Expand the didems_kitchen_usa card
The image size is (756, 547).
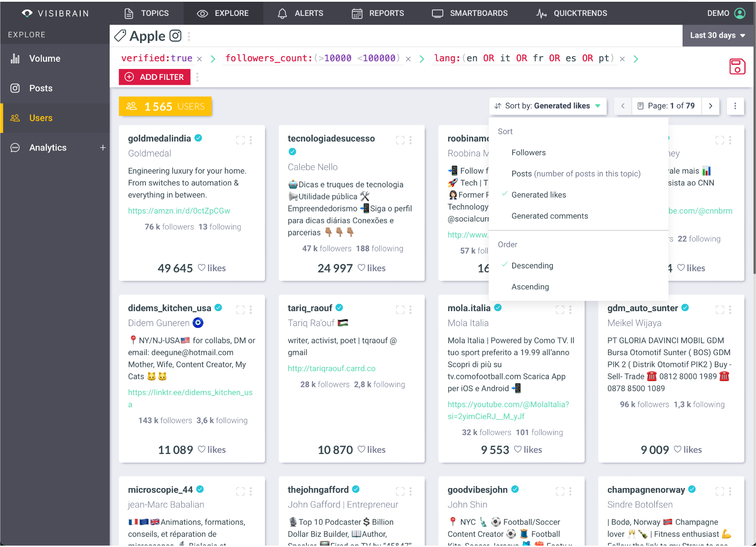pos(240,310)
